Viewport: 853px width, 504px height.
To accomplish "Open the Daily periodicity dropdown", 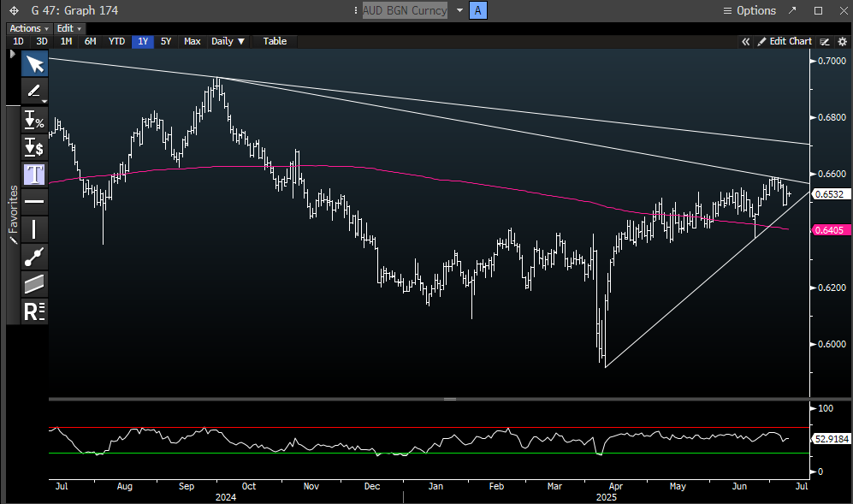I will [x=228, y=41].
